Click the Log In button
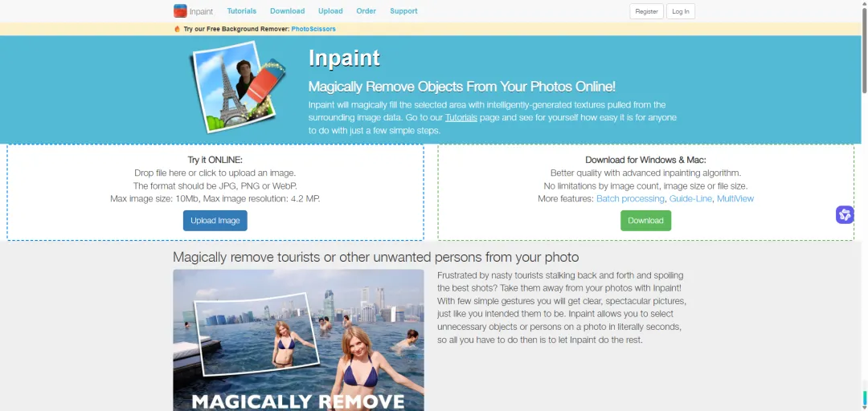 pyautogui.click(x=681, y=11)
